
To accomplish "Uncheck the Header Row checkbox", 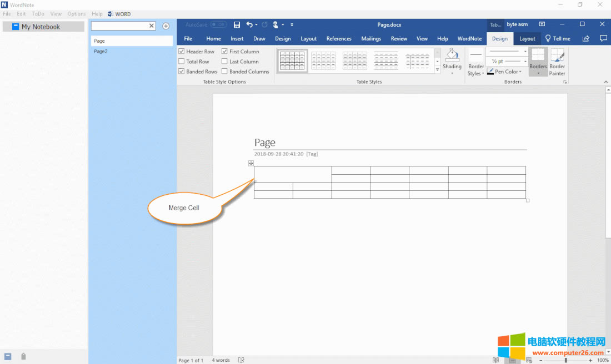I will [182, 52].
